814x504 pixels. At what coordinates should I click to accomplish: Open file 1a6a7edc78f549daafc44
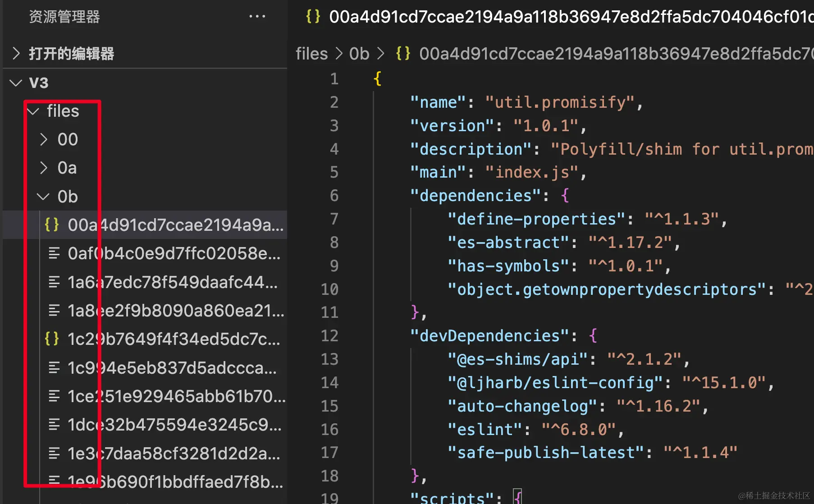click(145, 282)
